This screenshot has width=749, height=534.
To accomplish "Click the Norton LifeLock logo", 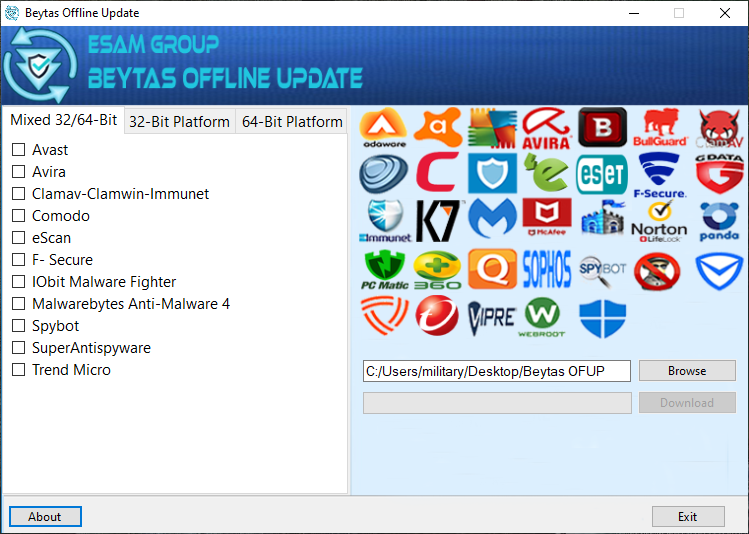I will tap(659, 222).
